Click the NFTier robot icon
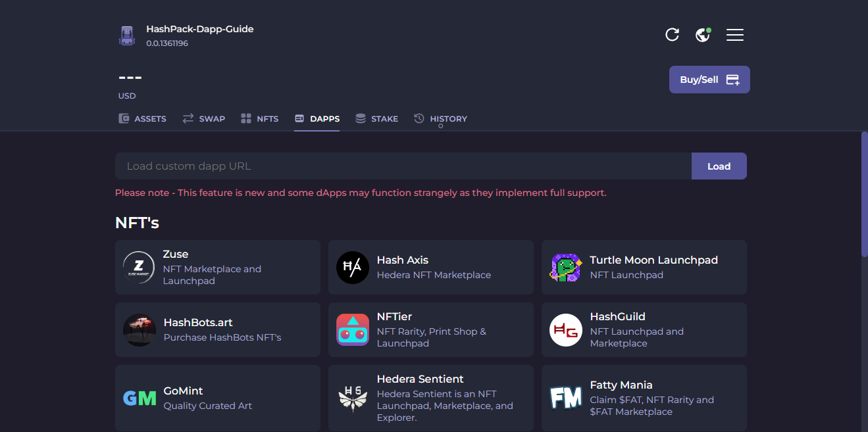Screen dimensions: 868x432 tap(353, 329)
